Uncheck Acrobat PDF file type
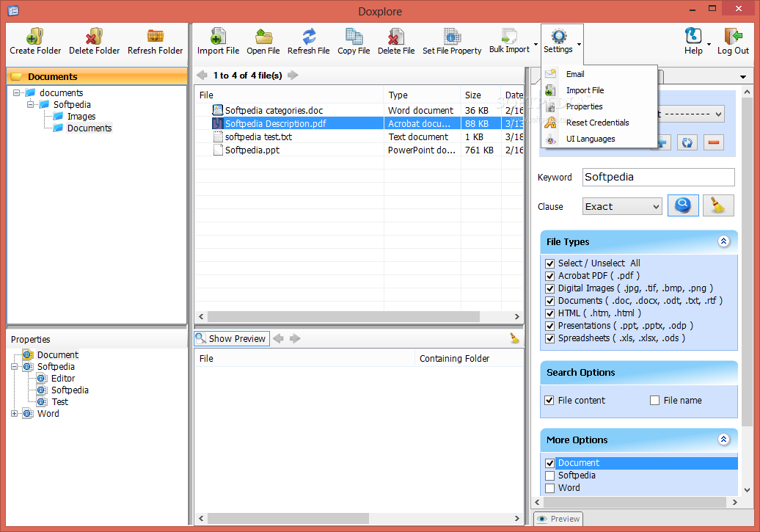This screenshot has width=760, height=532. (549, 276)
